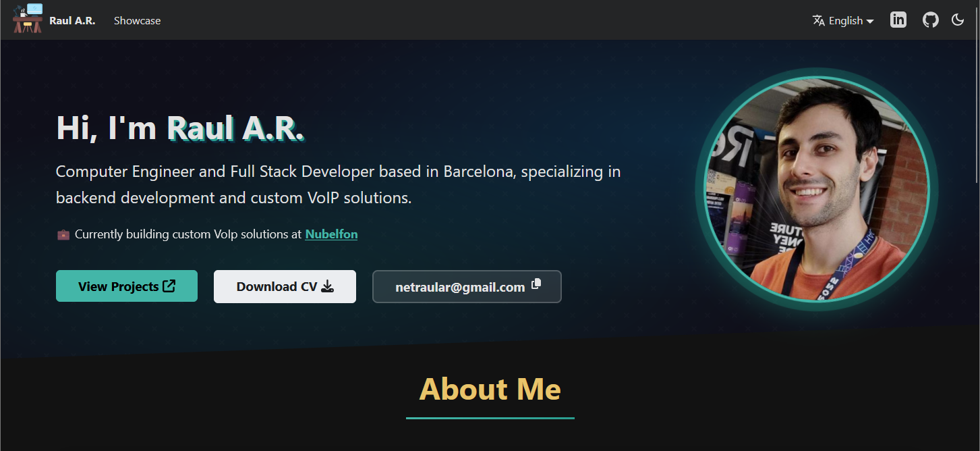Screen dimensions: 980x451
Task: Click the View Projects button
Action: click(126, 286)
